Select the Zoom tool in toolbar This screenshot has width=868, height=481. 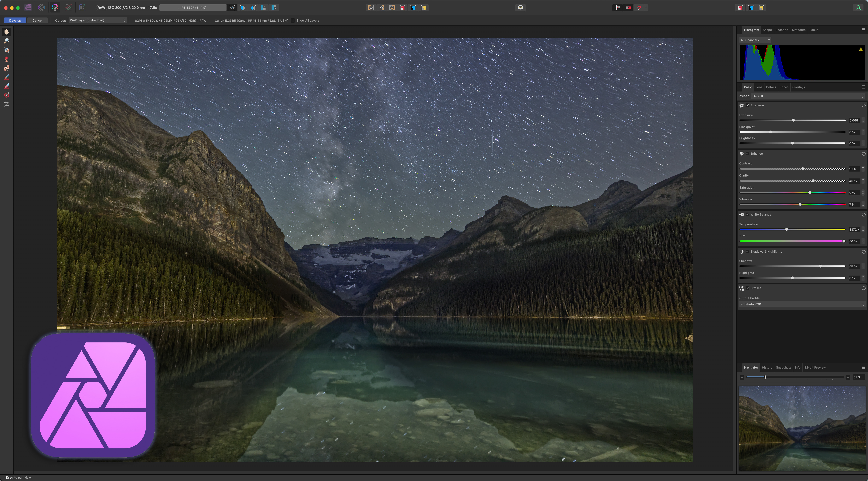6,41
